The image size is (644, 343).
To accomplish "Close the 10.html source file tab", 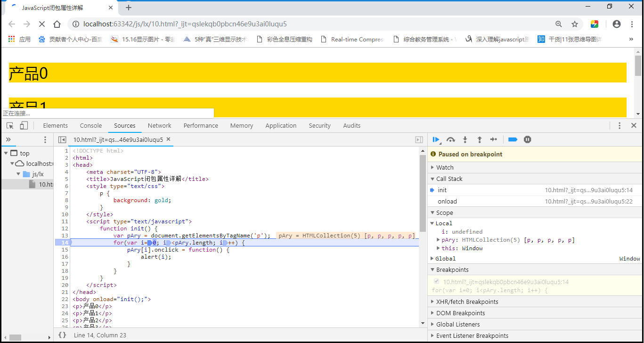I will [169, 139].
